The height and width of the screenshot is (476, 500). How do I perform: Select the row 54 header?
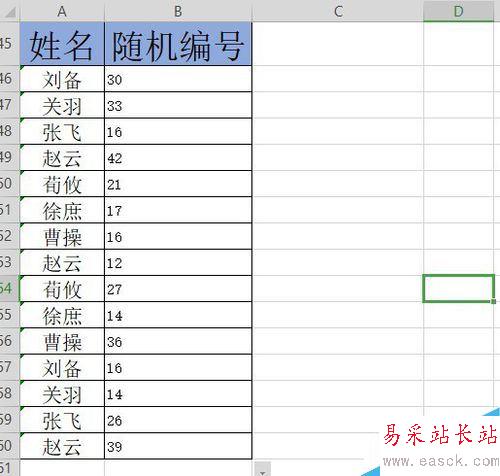pos(9,289)
